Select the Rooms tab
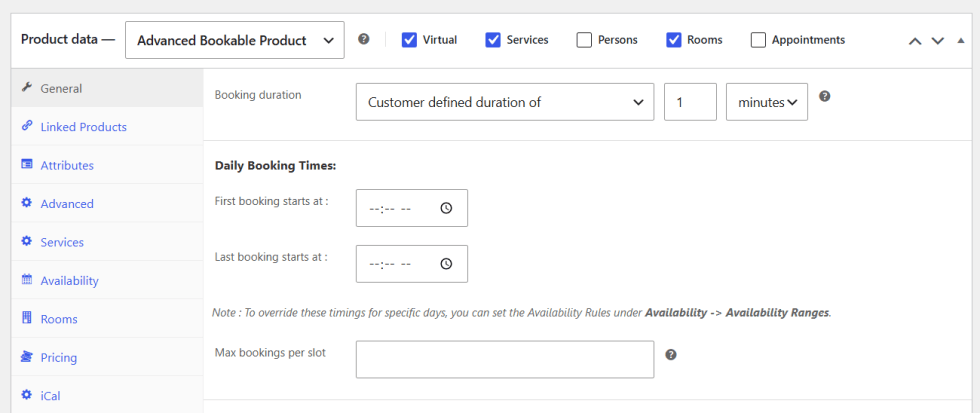Screen dimensions: 980x413 click(107, 319)
